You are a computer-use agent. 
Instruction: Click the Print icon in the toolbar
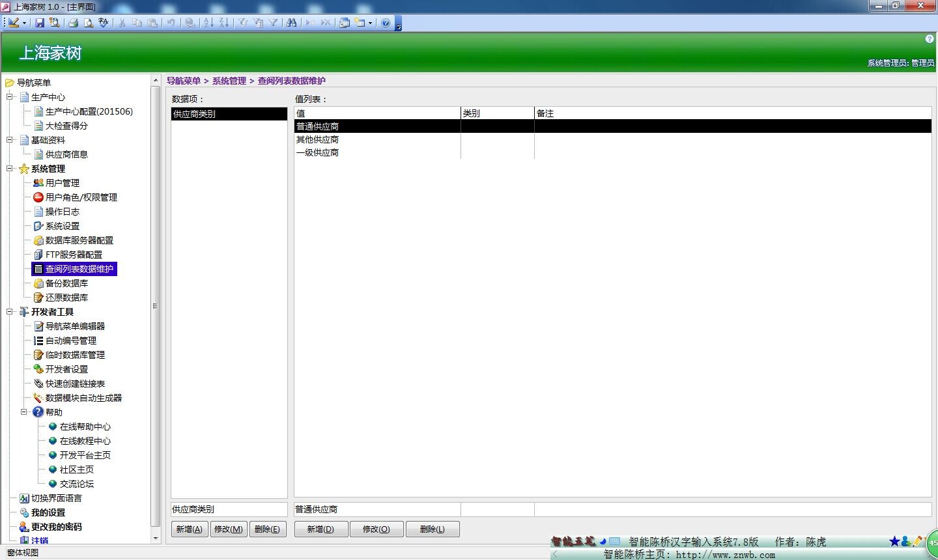73,23
